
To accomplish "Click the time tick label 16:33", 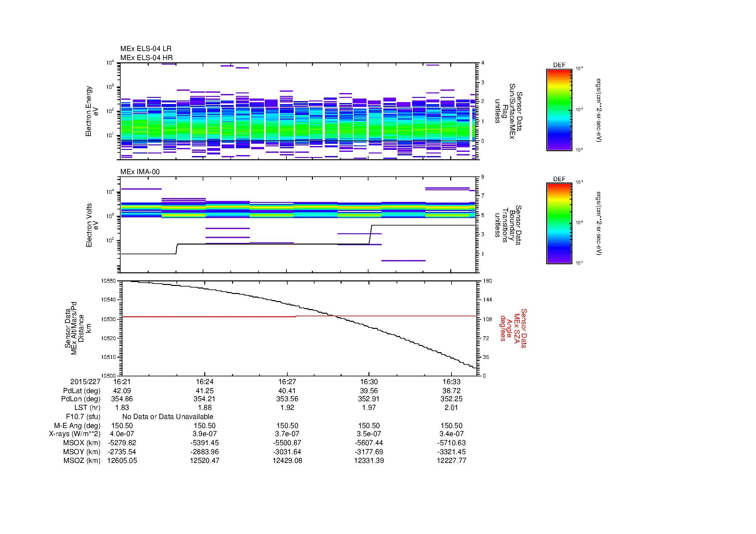I will pyautogui.click(x=452, y=382).
